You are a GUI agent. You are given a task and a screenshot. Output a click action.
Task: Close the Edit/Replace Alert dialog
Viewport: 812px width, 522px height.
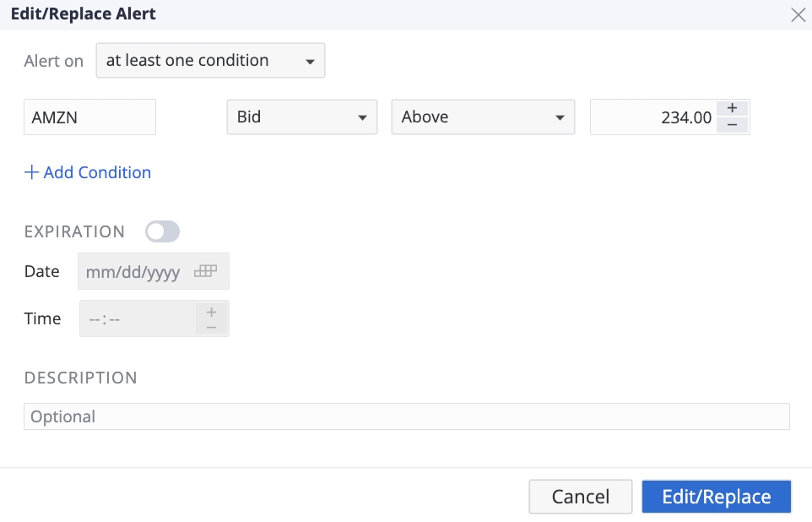(x=798, y=14)
